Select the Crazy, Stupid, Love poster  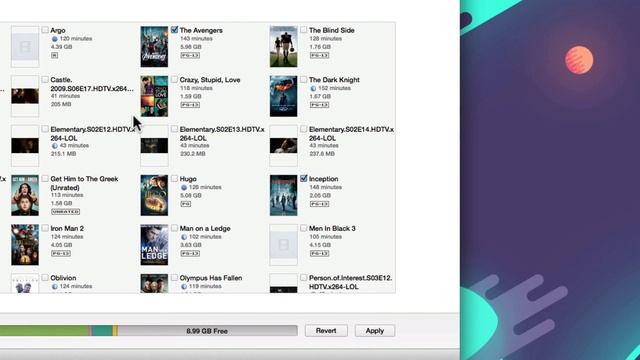[154, 96]
